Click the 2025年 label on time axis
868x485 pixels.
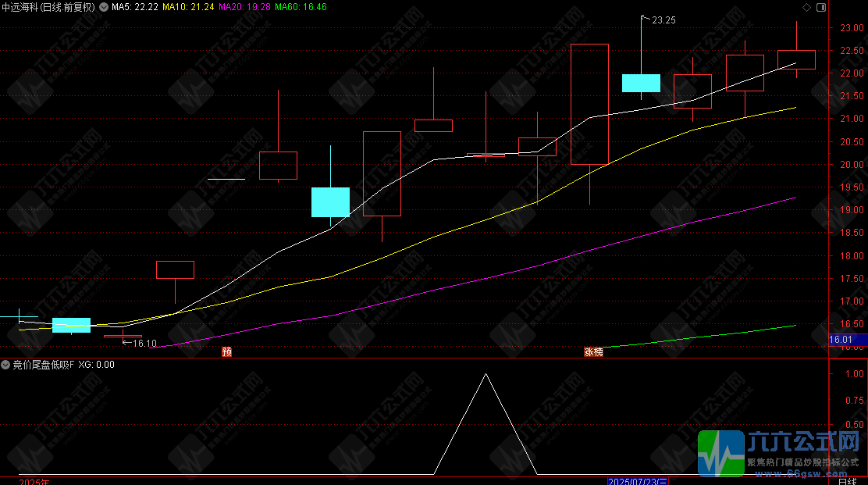click(x=34, y=481)
